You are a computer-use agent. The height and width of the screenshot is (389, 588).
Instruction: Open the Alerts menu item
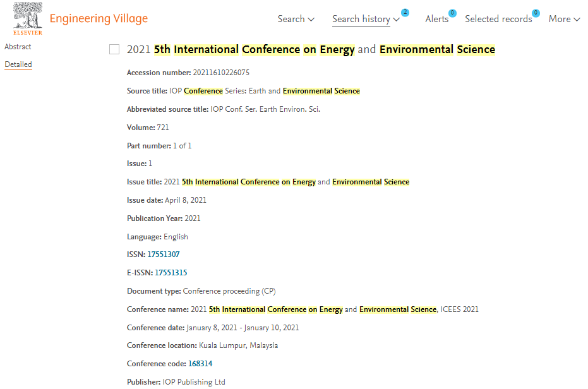[x=437, y=19]
